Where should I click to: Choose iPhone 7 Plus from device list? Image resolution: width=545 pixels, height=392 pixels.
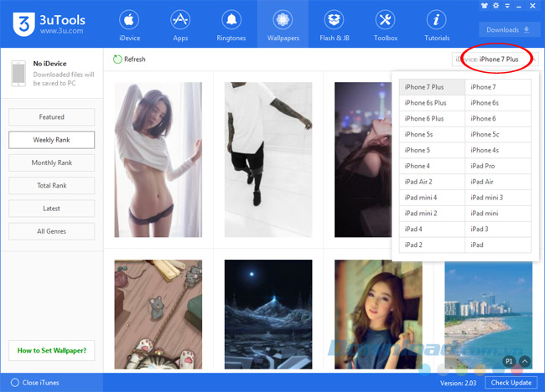[x=432, y=87]
